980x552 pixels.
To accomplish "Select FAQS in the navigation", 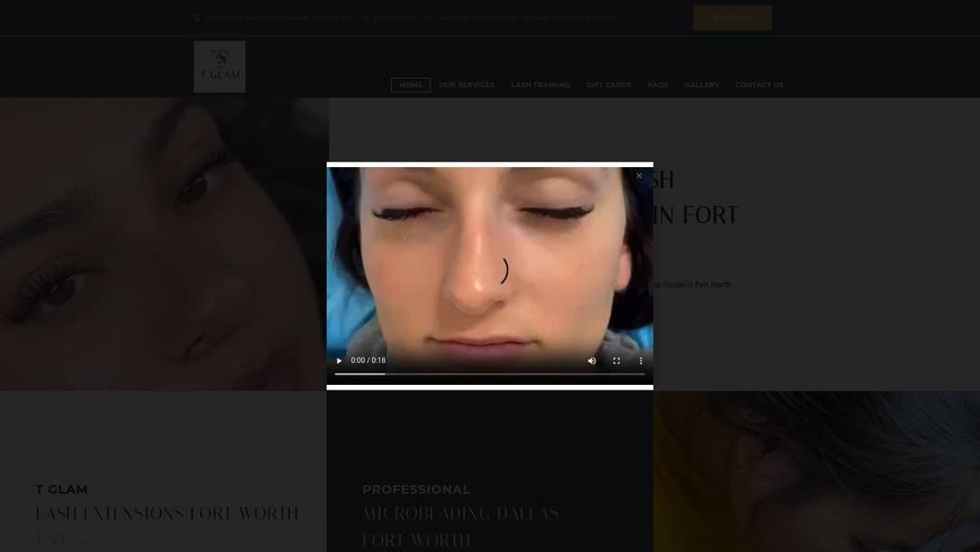I will tap(657, 84).
